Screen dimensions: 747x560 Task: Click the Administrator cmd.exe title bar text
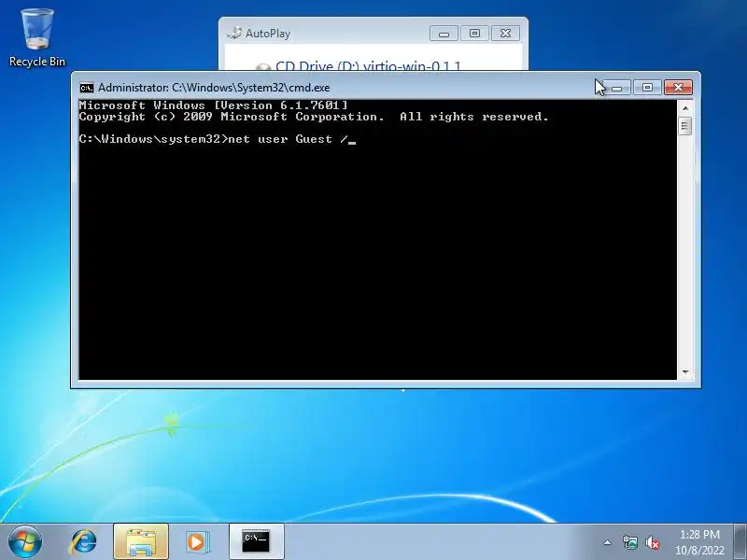(214, 88)
